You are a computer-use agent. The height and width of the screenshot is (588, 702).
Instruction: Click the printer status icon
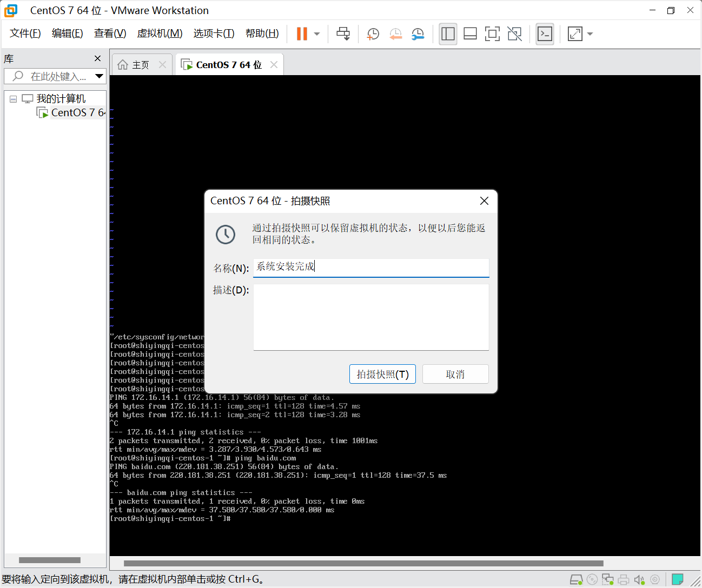(624, 580)
